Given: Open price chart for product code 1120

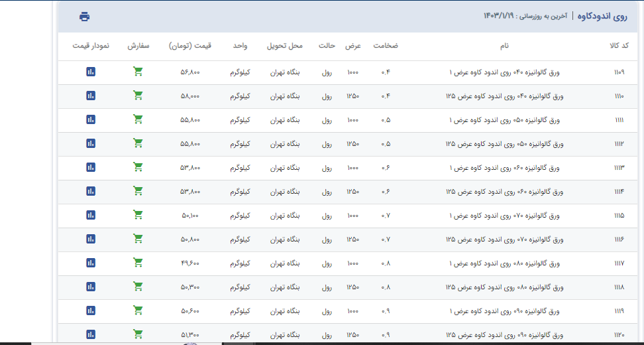Looking at the screenshot, I should (x=91, y=334).
